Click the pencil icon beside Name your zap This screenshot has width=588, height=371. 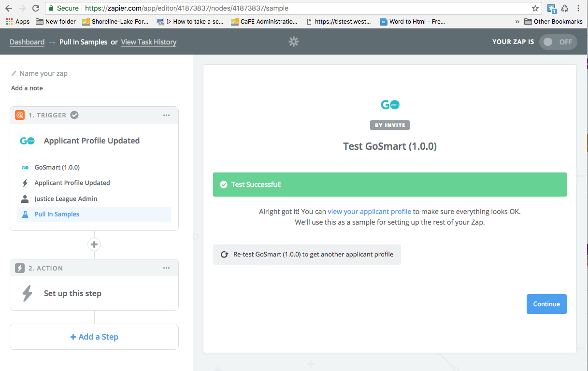point(14,73)
